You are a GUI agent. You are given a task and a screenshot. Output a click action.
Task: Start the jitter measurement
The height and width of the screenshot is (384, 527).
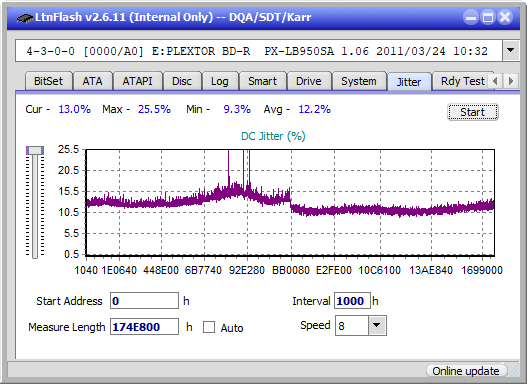click(473, 112)
